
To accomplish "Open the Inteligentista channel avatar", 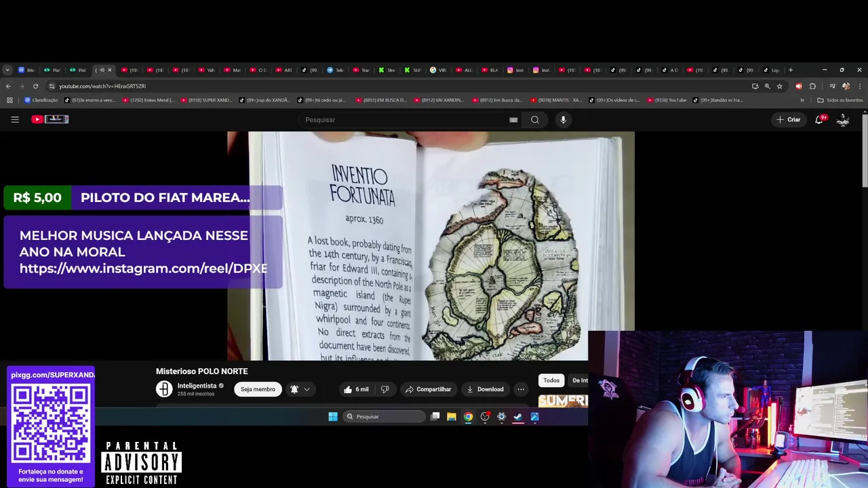I will (164, 389).
